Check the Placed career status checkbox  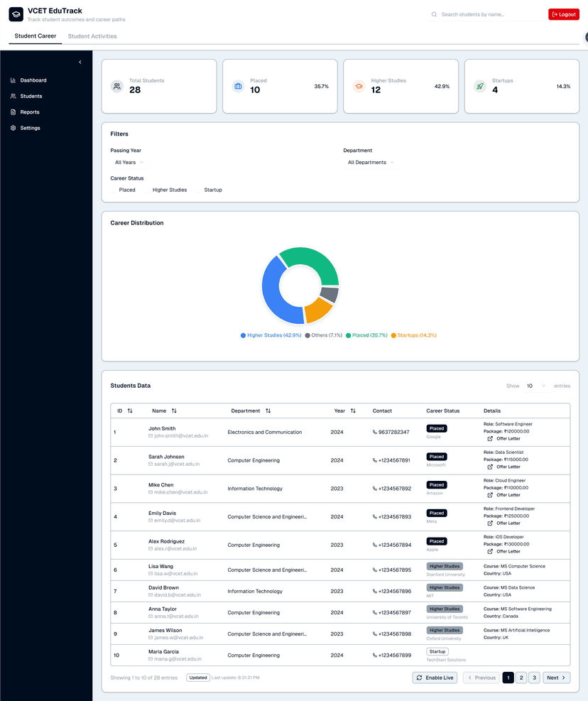click(114, 190)
